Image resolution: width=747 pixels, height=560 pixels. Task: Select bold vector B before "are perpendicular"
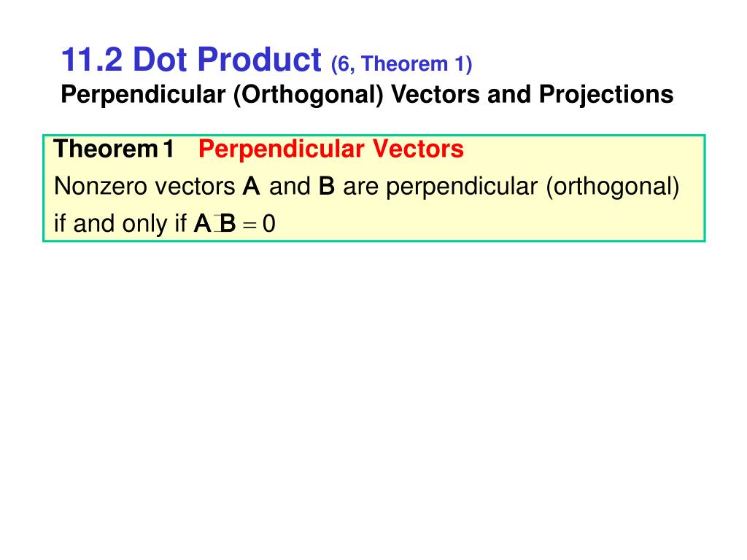point(326,186)
